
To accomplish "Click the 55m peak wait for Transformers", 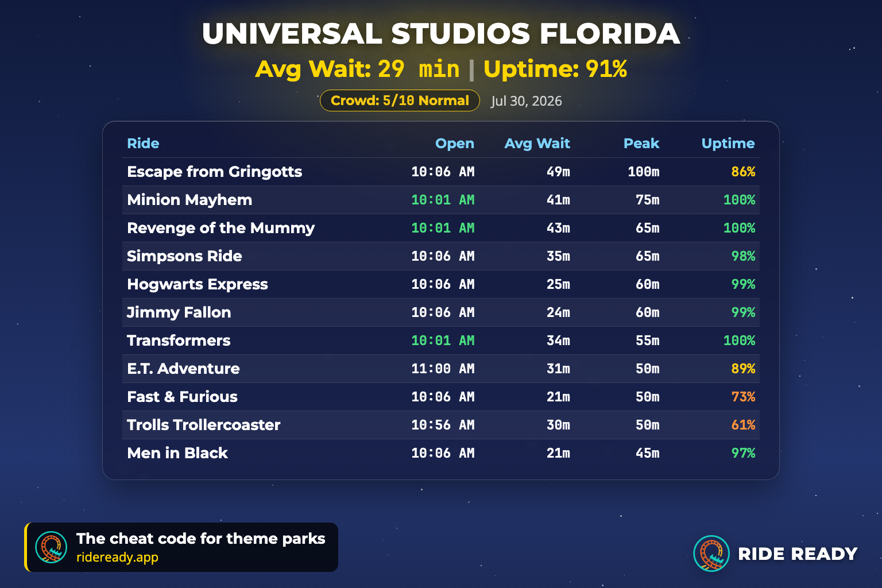I will [x=648, y=341].
